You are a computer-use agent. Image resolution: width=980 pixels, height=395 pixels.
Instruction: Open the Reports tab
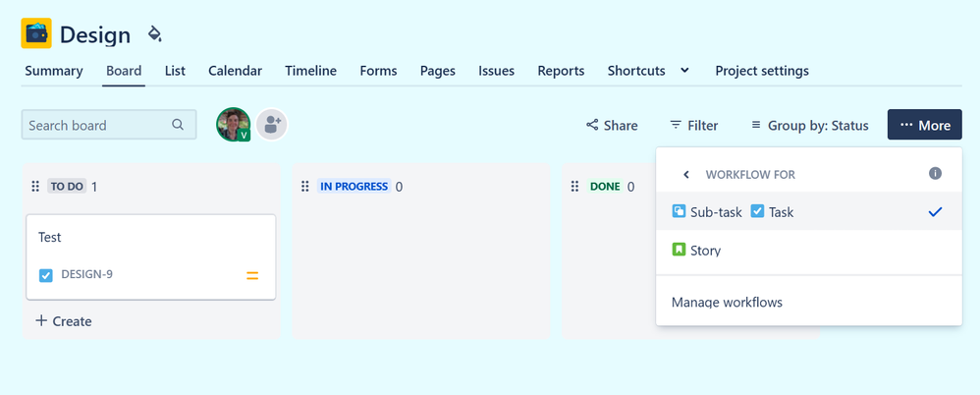click(561, 71)
